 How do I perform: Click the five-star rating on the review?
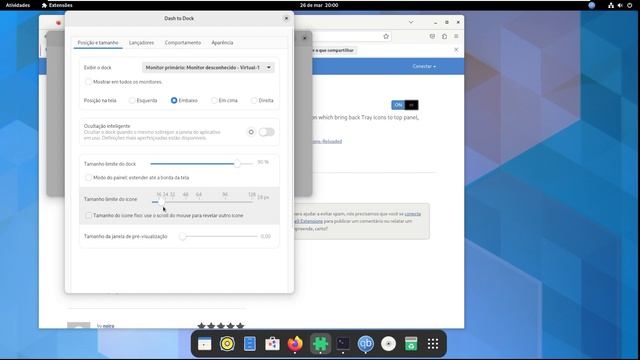[221, 325]
